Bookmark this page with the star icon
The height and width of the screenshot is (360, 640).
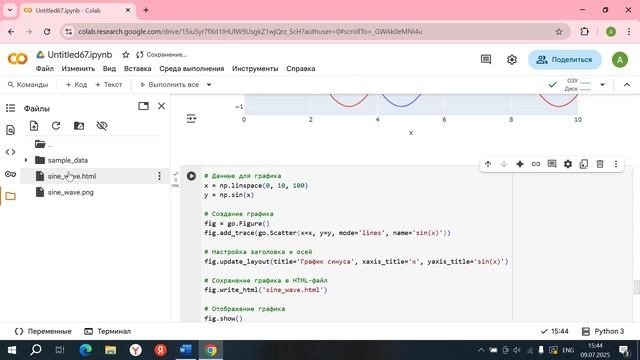(x=559, y=31)
